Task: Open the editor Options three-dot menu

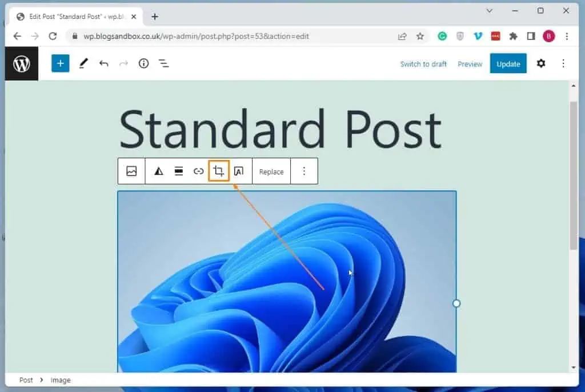Action: point(563,63)
